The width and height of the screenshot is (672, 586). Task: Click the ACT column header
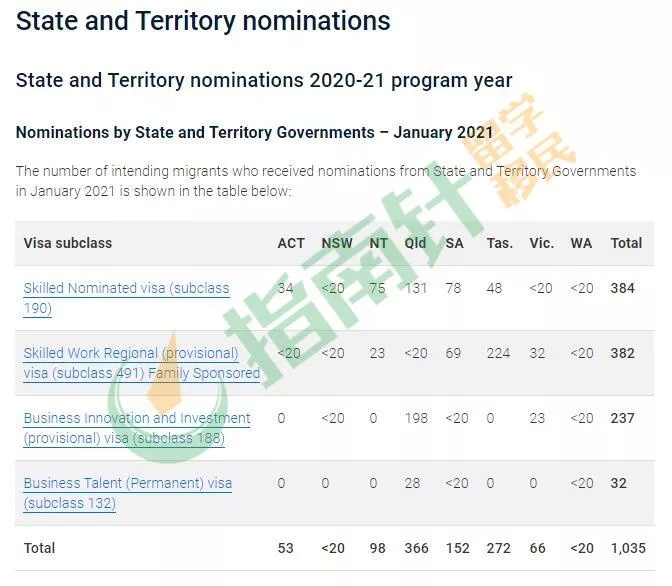pos(291,243)
